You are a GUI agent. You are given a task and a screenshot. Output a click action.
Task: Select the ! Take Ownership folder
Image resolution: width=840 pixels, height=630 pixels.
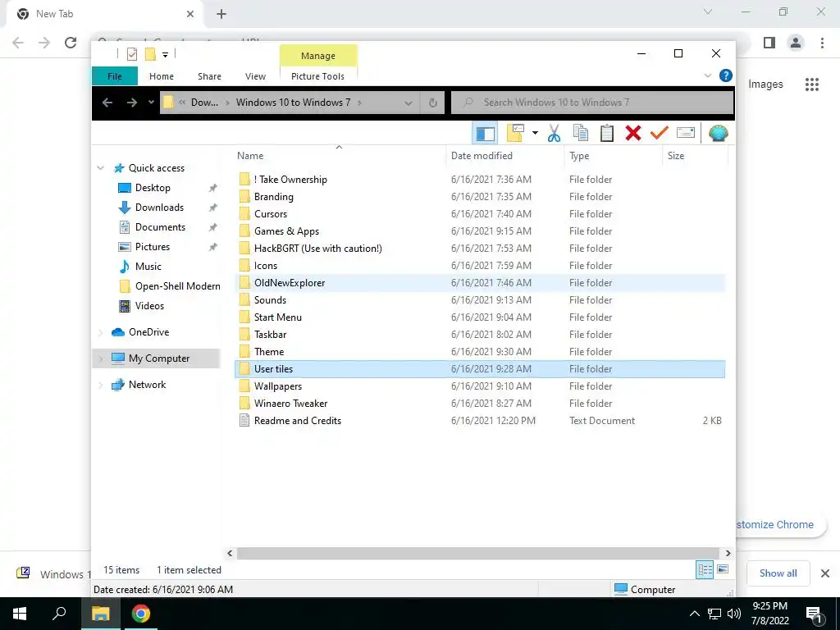coord(479,180)
